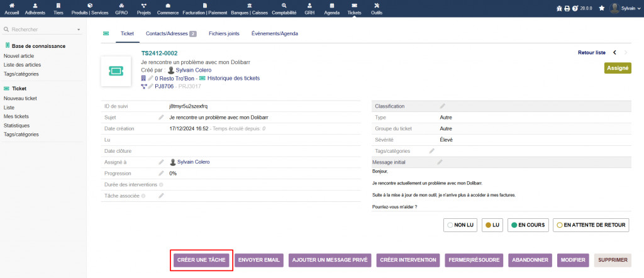This screenshot has width=644, height=278.
Task: Edit the Sujet field pencil icon
Action: click(162, 118)
